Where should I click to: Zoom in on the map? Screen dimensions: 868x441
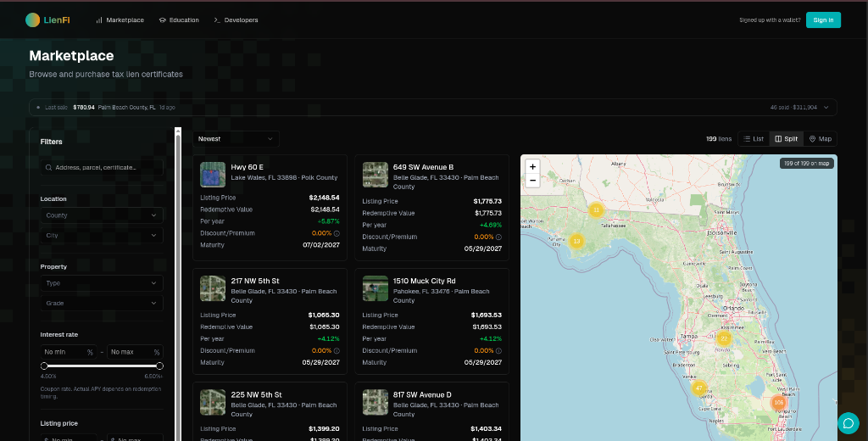[x=532, y=167]
